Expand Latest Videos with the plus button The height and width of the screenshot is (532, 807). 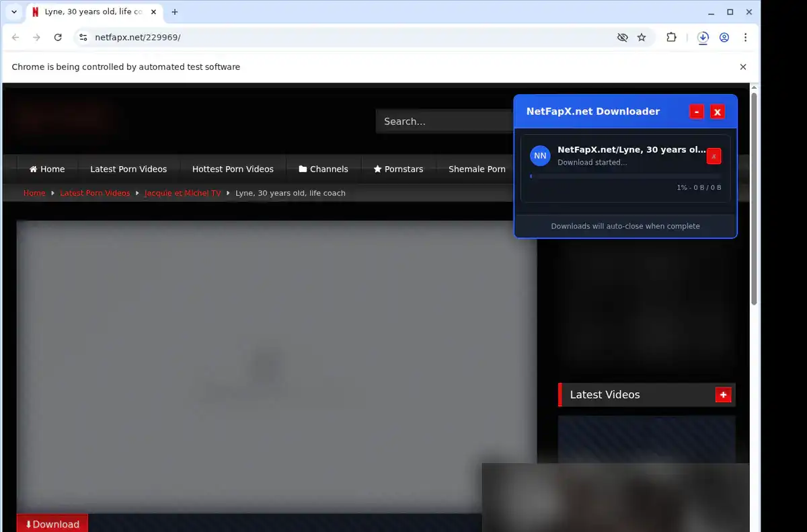723,395
